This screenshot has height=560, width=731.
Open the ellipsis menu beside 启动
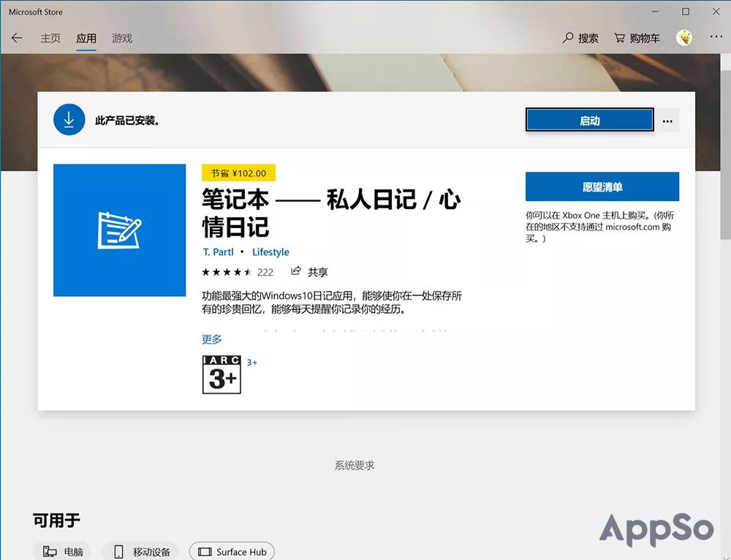667,121
